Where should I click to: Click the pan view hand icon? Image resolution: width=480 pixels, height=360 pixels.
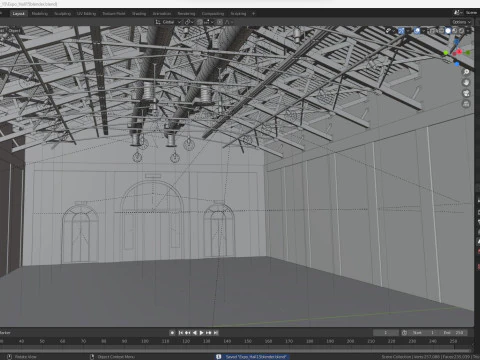coord(466,83)
